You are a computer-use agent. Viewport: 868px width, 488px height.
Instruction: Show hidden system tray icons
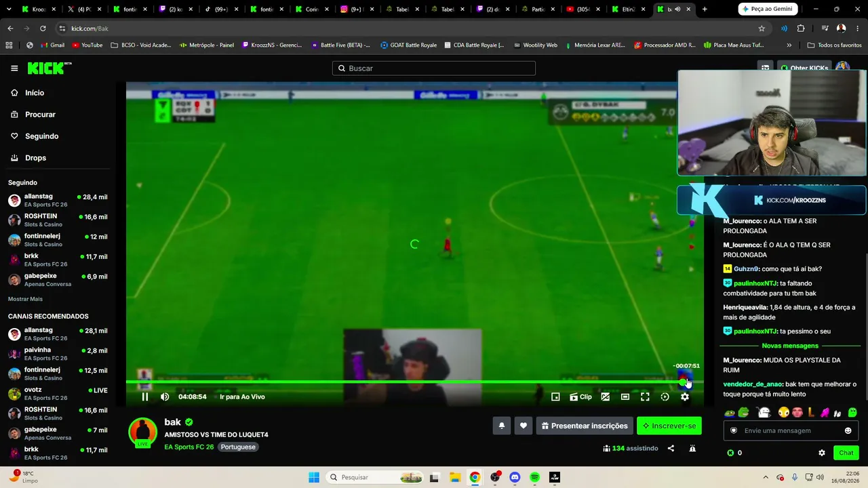coord(766,477)
